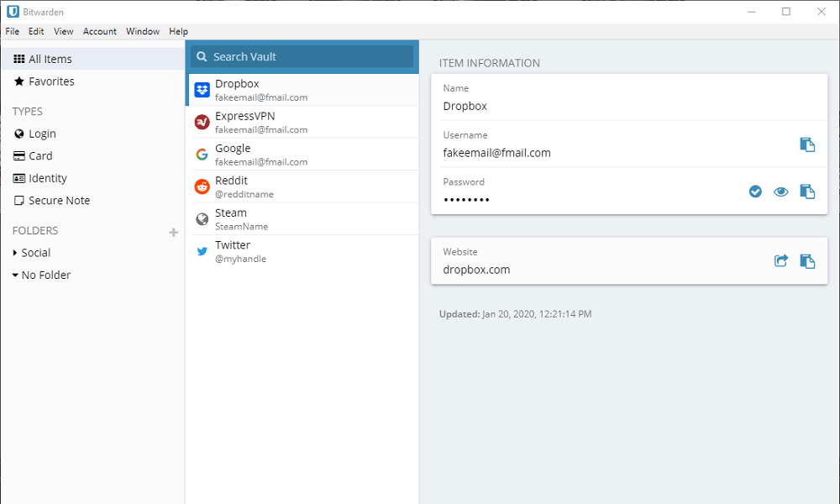
Task: Check if password has been exposed
Action: click(755, 192)
